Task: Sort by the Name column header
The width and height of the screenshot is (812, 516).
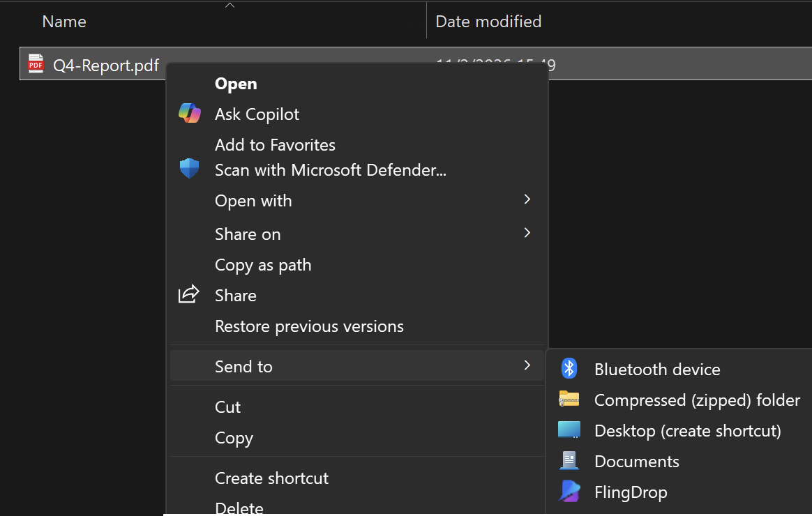Action: 64,22
